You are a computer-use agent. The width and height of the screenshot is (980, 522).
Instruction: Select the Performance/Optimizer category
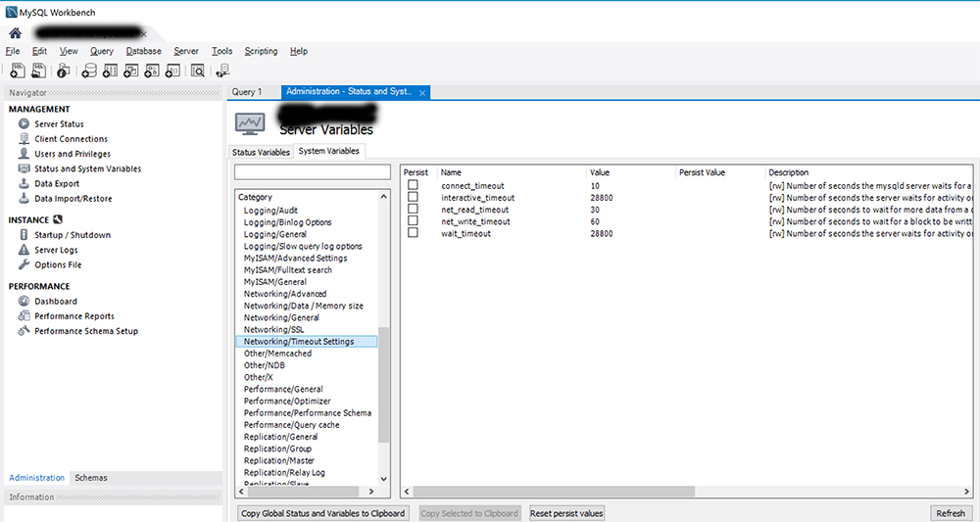[x=287, y=401]
